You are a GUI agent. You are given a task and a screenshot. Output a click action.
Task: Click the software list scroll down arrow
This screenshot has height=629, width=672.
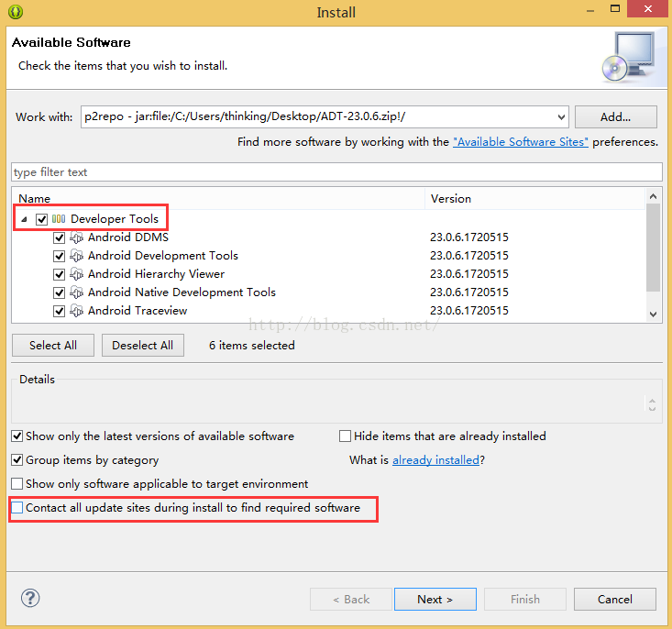pyautogui.click(x=653, y=314)
